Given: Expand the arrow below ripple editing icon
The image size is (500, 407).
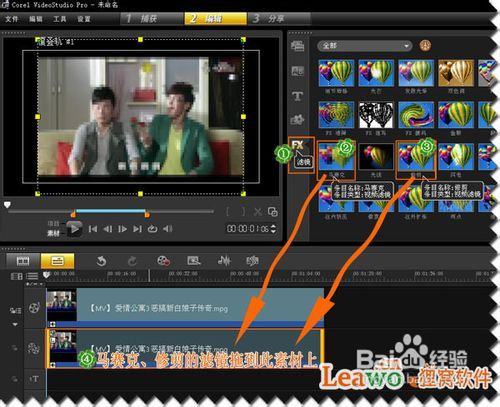Looking at the screenshot, I should point(15,324).
